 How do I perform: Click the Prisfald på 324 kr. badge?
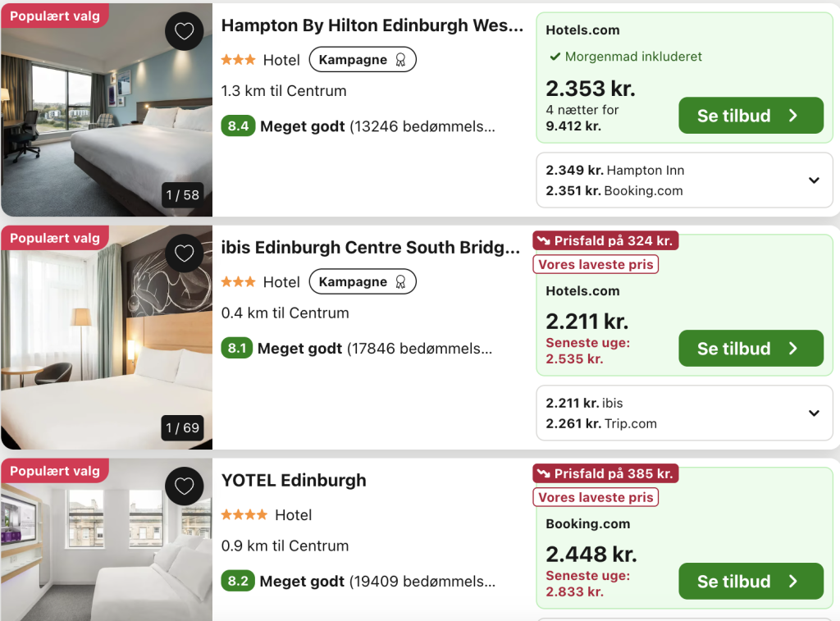[x=605, y=241]
